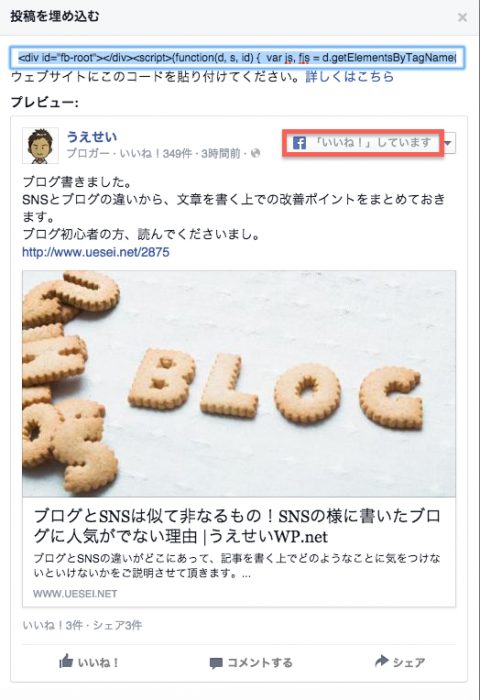
Task: Click the 「いいね！」しています Facebook button
Action: pos(363,143)
